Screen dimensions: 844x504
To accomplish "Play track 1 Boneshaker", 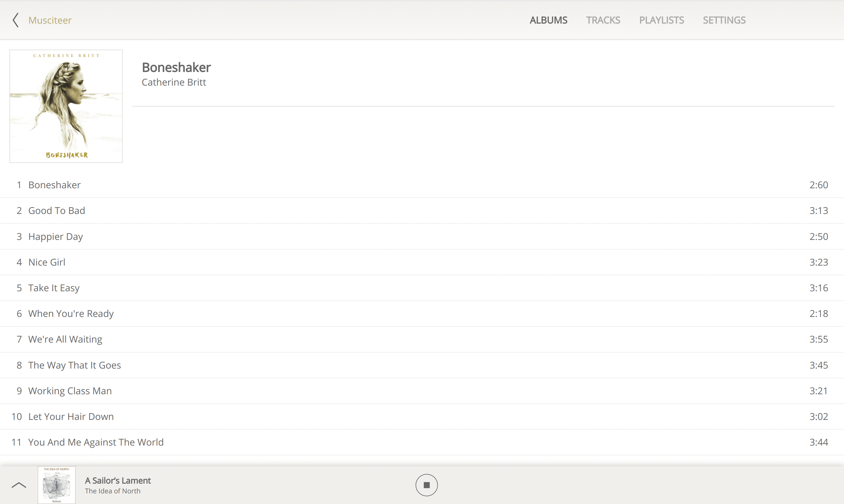I will [x=54, y=185].
